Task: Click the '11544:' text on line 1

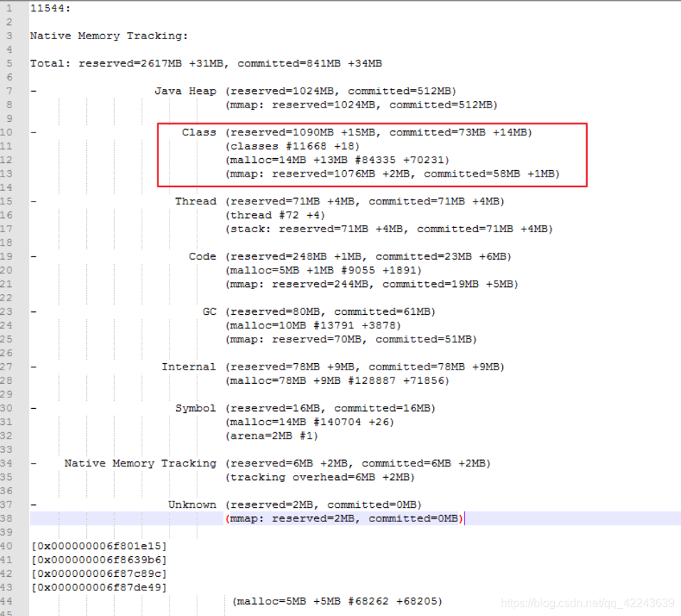Action: pyautogui.click(x=51, y=9)
